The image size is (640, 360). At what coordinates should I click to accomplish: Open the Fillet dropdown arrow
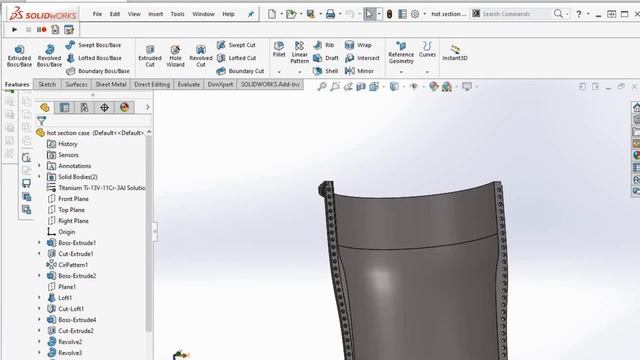(279, 72)
